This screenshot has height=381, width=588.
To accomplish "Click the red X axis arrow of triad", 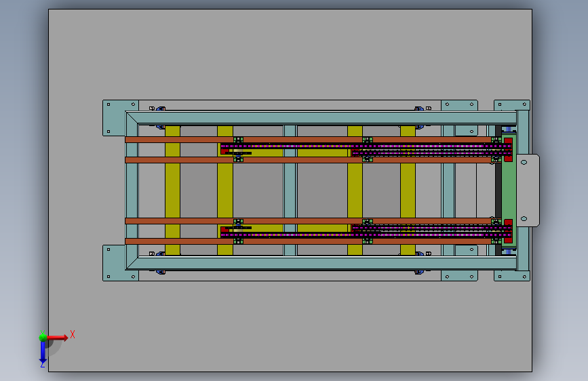I will point(58,338).
